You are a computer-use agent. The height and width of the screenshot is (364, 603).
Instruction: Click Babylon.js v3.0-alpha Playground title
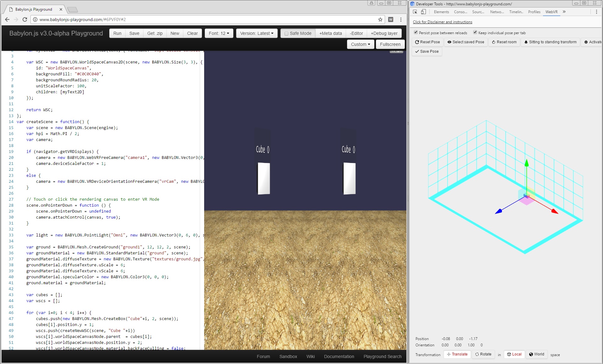pyautogui.click(x=56, y=33)
